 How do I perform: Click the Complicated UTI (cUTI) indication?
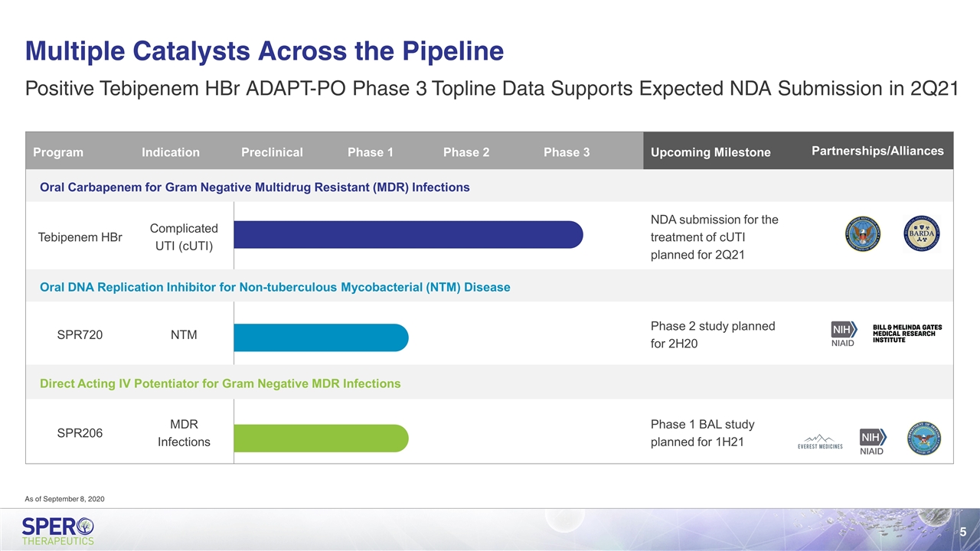pyautogui.click(x=184, y=236)
